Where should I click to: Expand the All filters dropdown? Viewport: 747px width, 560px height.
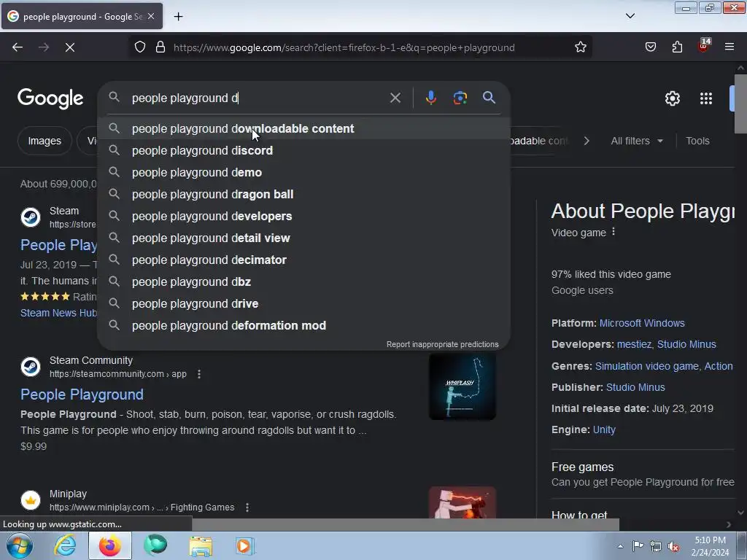(636, 141)
